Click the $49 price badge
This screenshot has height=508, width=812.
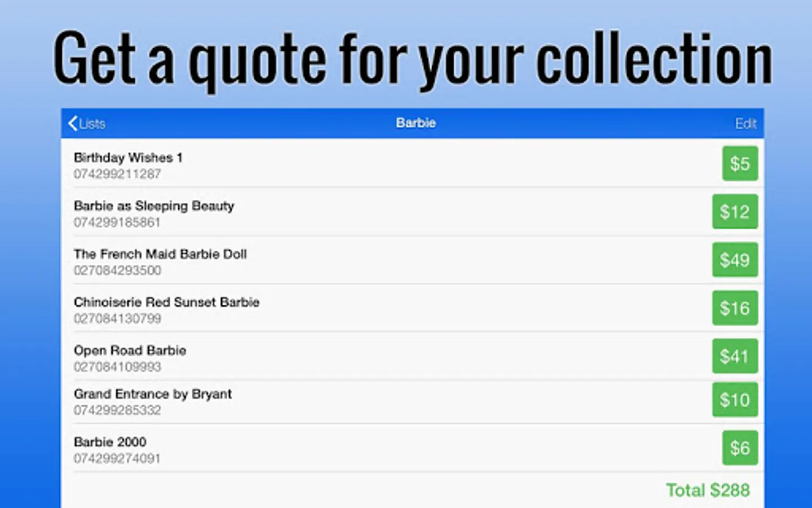(734, 260)
